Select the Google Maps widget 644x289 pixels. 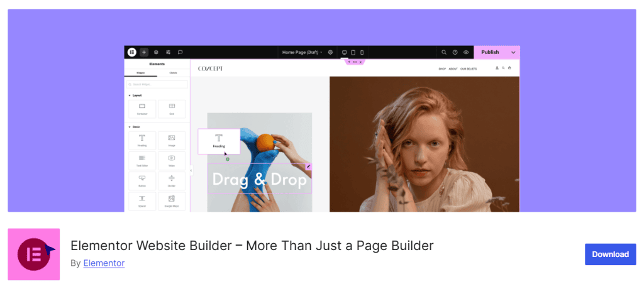(x=172, y=200)
